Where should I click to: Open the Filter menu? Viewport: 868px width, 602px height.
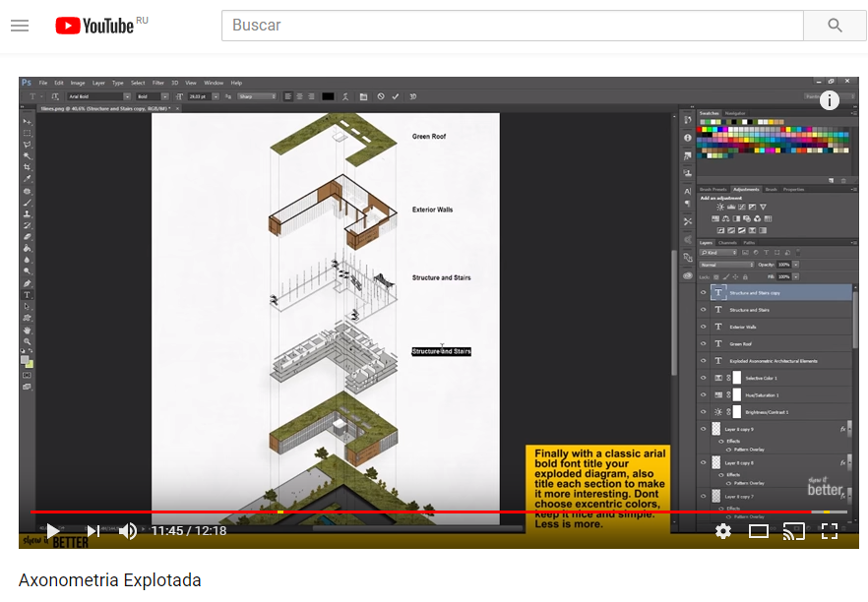(x=158, y=83)
